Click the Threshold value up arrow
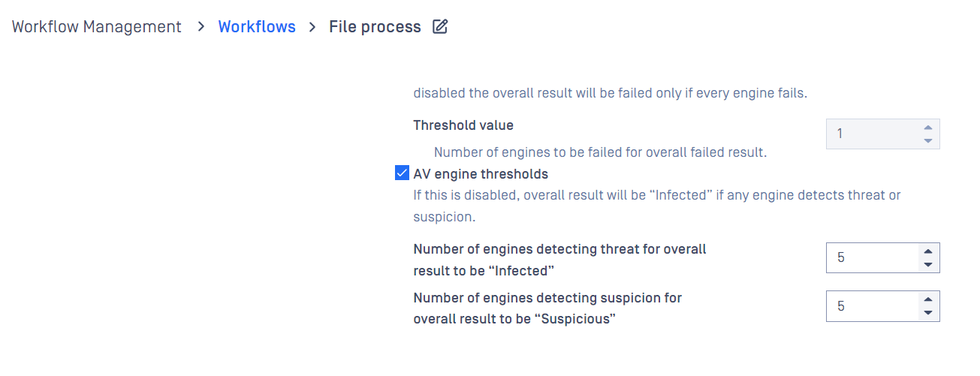980x376 pixels. pyautogui.click(x=928, y=128)
